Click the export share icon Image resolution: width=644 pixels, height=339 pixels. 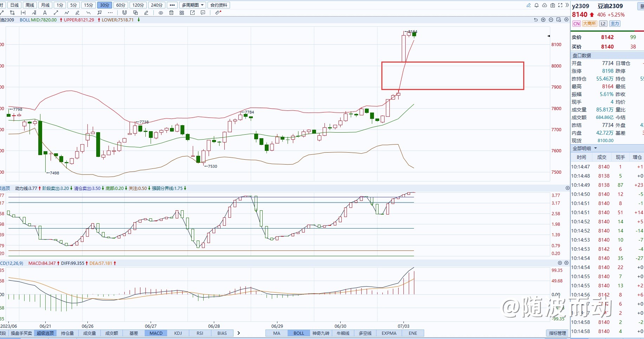click(192, 13)
